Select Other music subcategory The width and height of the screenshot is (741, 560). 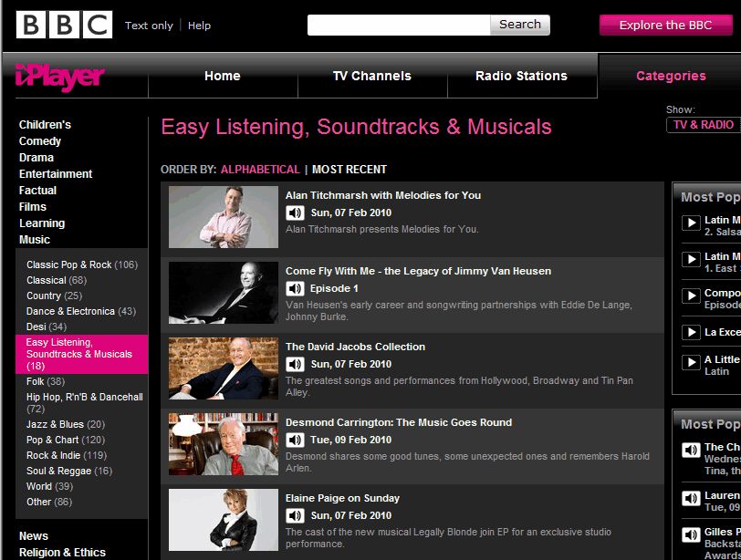49,502
